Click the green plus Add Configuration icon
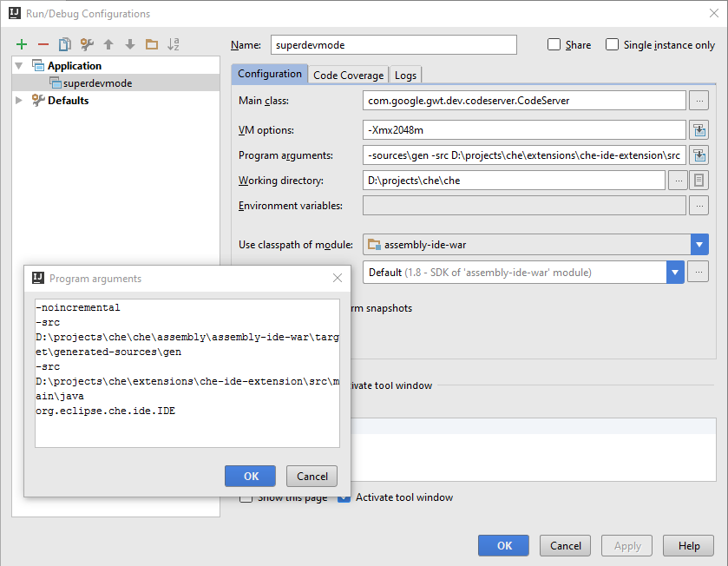Viewport: 728px width, 566px height. pyautogui.click(x=22, y=44)
